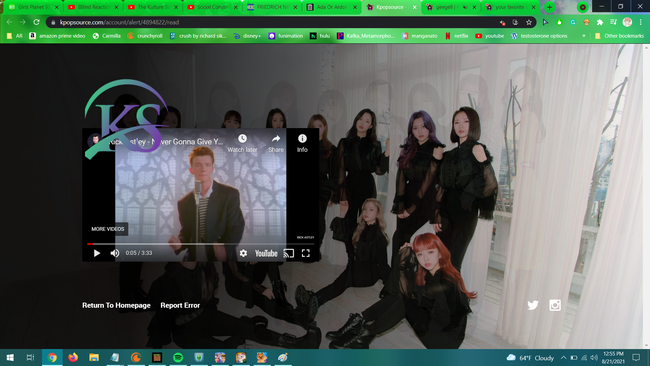Switch to Ada Or Ardor tab
This screenshot has width=650, height=366.
point(332,7)
